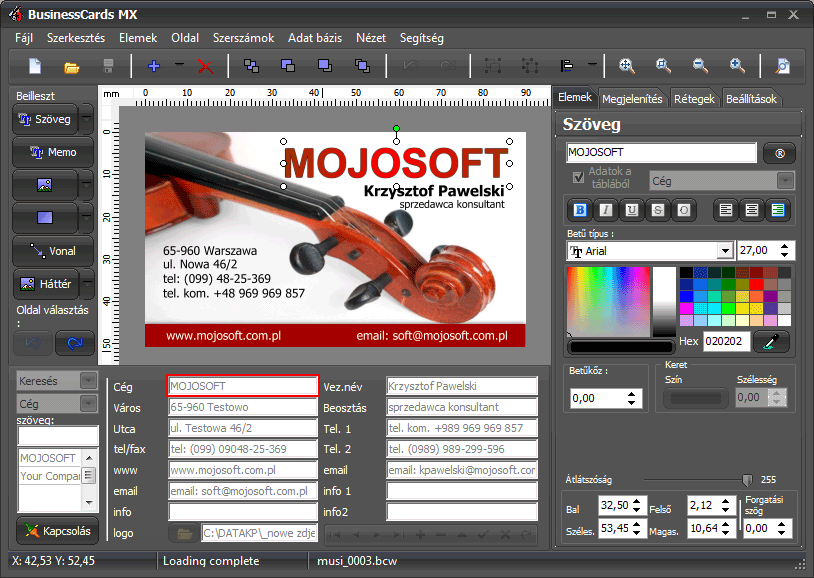This screenshot has width=814, height=578.
Task: Toggle underline text formatting
Action: pos(632,210)
